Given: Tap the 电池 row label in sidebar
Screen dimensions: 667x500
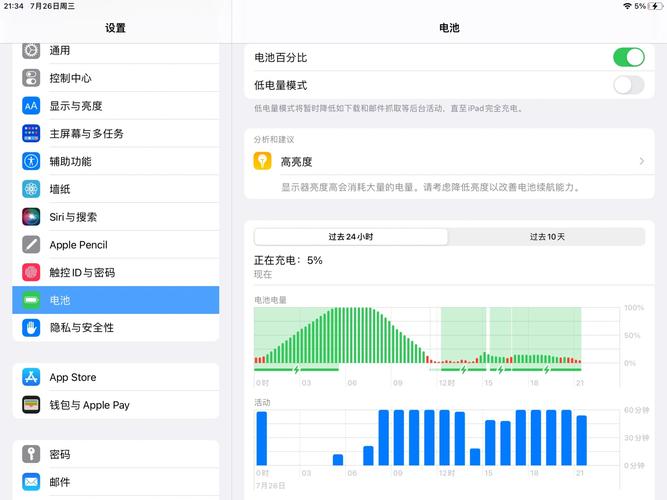Looking at the screenshot, I should tap(60, 300).
